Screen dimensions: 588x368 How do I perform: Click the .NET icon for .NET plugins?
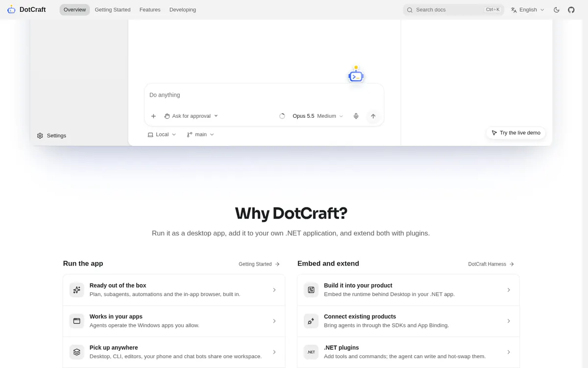[x=311, y=352]
